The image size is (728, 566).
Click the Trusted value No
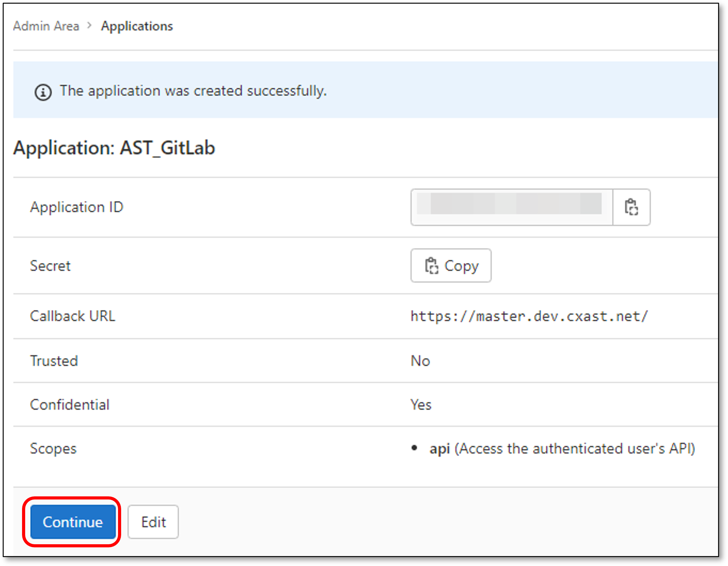coord(420,361)
